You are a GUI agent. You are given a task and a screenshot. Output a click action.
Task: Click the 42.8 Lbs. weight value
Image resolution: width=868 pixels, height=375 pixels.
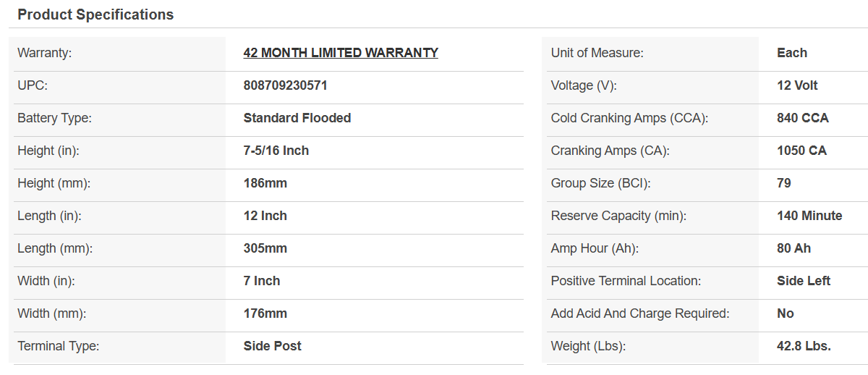(x=804, y=346)
